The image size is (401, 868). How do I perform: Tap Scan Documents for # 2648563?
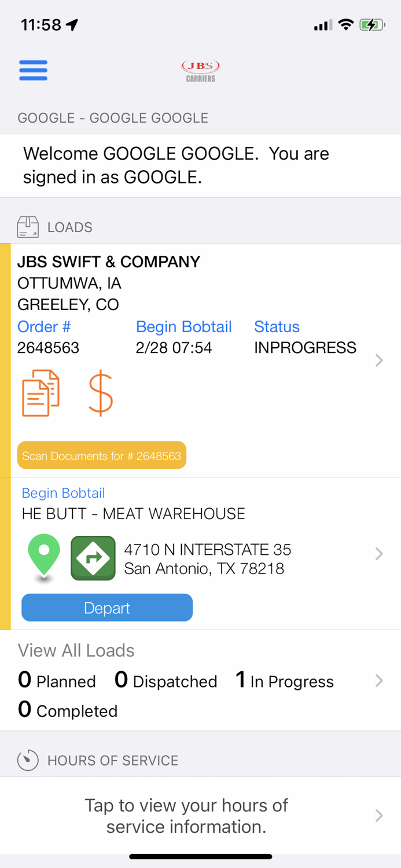pyautogui.click(x=101, y=455)
